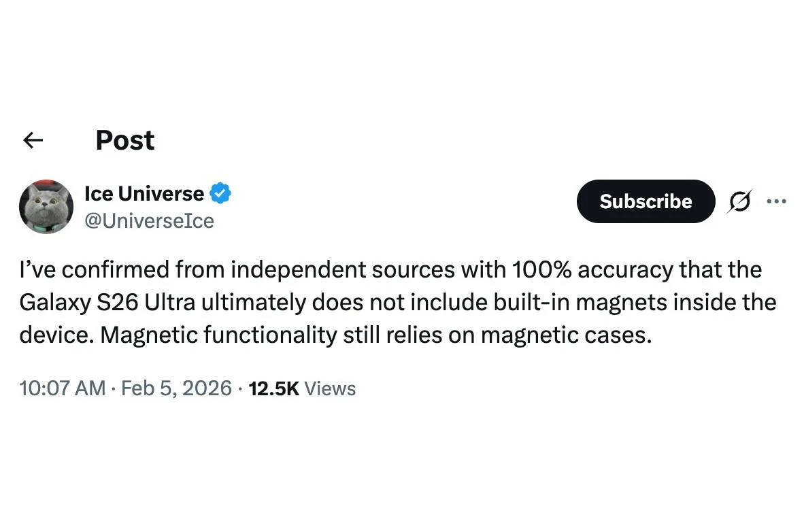This screenshot has height=532, width=804.
Task: Toggle Subscribe for Ice Universe
Action: pos(645,201)
